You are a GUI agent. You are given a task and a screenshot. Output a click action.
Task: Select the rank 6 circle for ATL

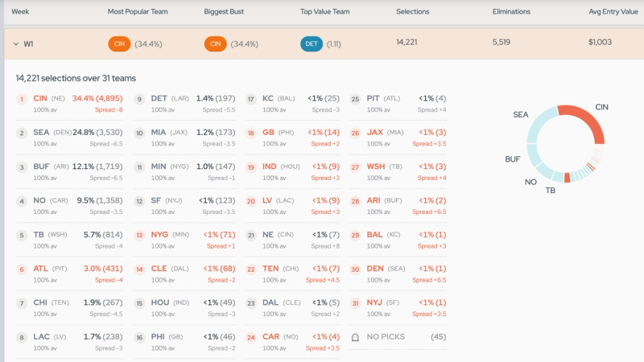pyautogui.click(x=22, y=269)
